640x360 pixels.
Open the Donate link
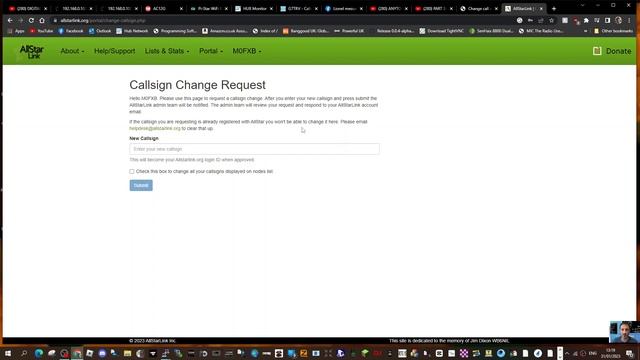click(x=618, y=51)
